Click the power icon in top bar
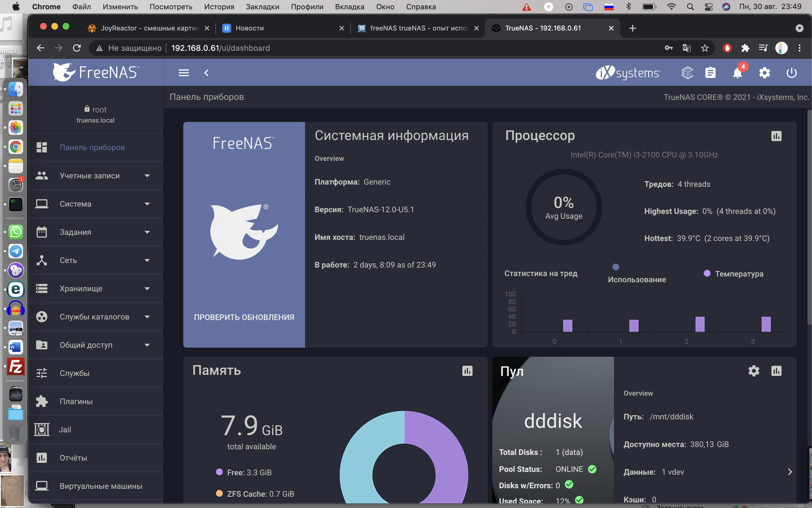The width and height of the screenshot is (812, 508). click(x=791, y=73)
